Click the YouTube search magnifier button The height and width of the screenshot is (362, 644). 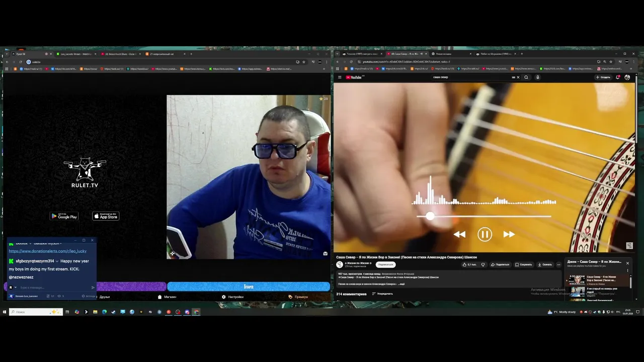526,77
